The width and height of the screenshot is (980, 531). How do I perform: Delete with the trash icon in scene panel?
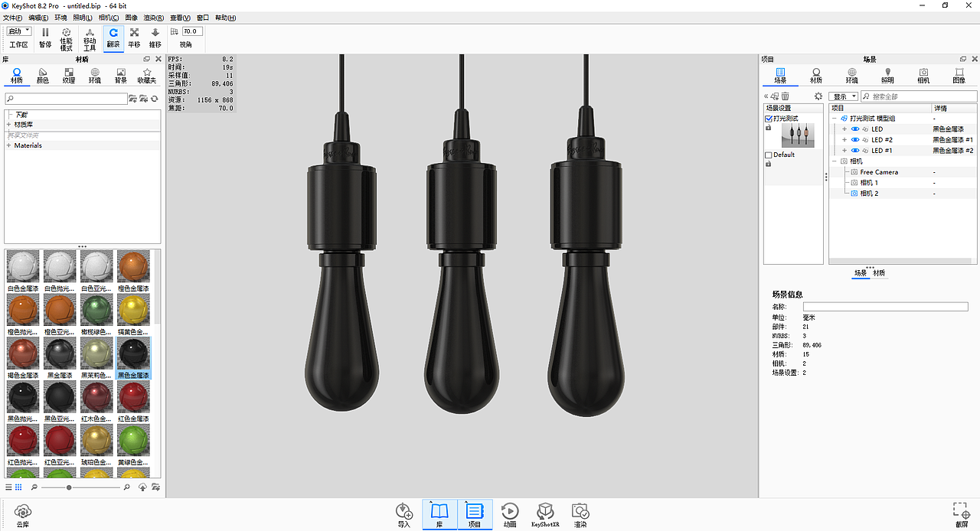tap(785, 96)
